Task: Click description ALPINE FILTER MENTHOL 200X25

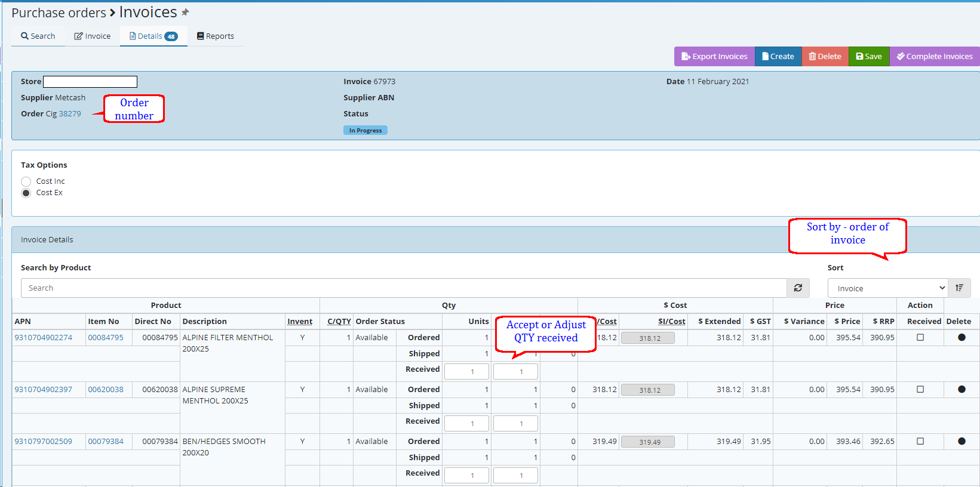Action: [x=228, y=343]
